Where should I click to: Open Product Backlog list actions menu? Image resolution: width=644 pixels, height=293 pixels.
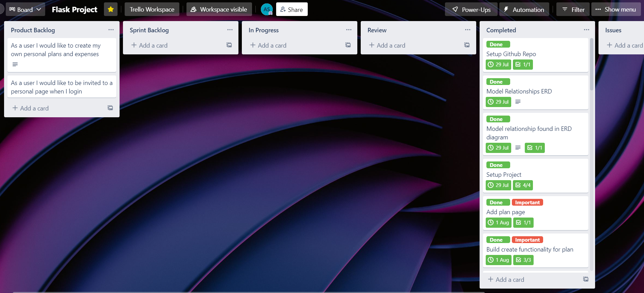pyautogui.click(x=111, y=30)
